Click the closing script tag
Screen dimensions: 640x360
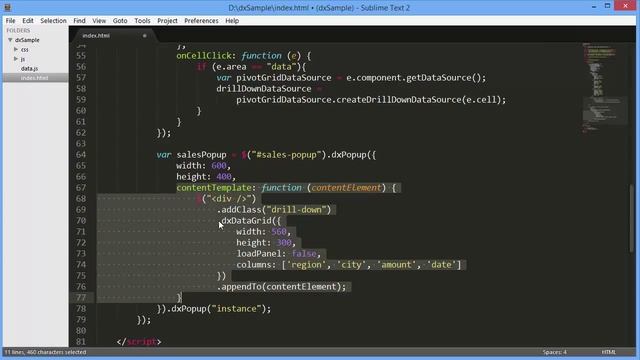pos(139,342)
